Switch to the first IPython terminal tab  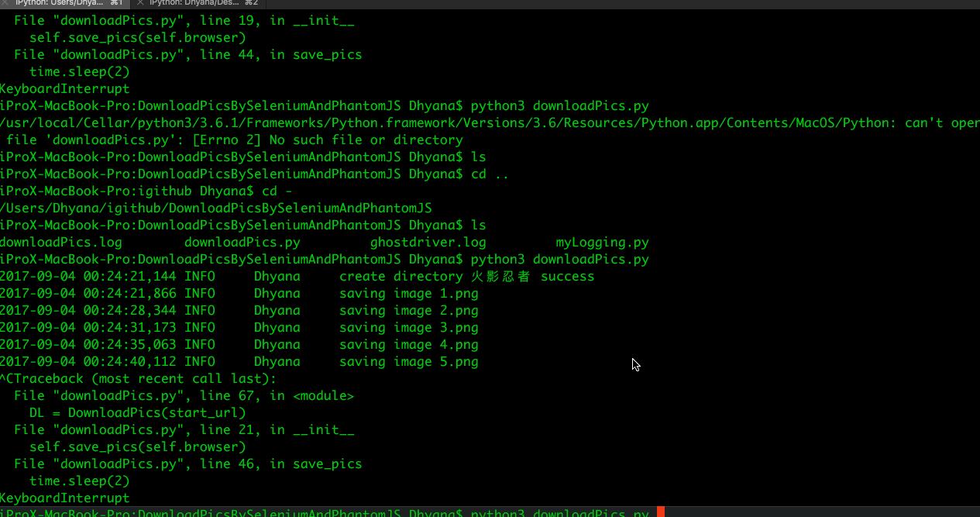pos(62,4)
